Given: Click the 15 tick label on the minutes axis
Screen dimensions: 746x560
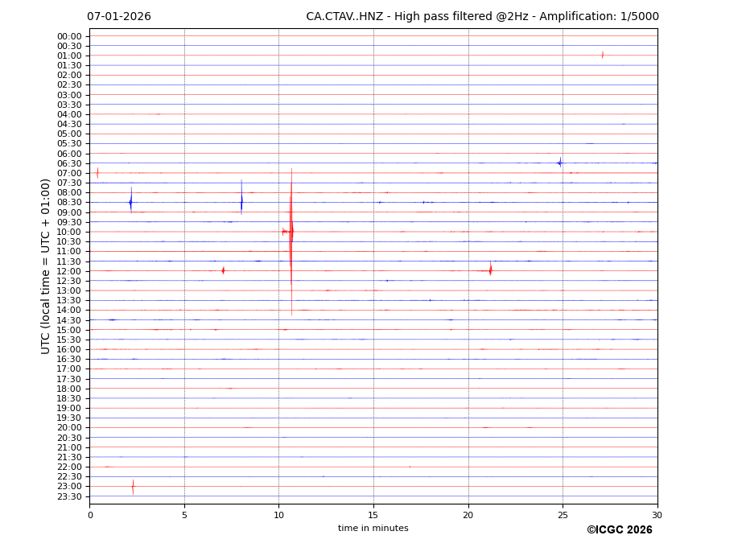Looking at the screenshot, I should pyautogui.click(x=373, y=515).
